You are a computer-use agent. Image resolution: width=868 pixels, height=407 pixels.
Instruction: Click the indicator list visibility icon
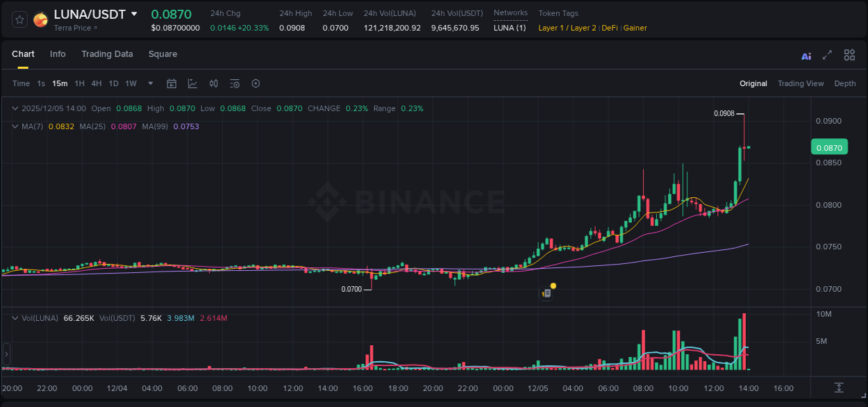(x=234, y=83)
